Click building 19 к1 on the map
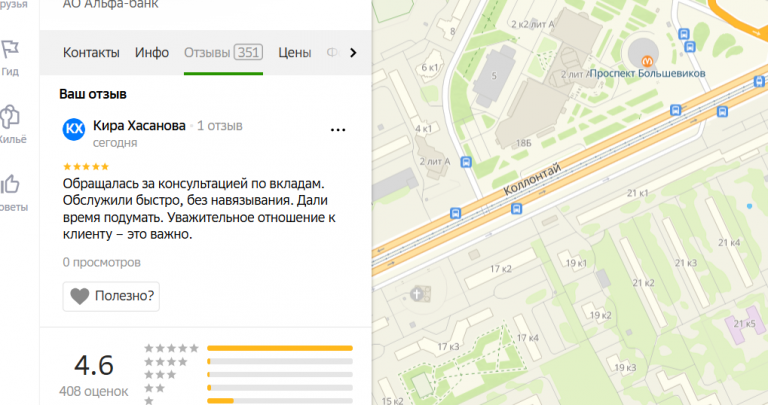This screenshot has width=768, height=405. 576,263
